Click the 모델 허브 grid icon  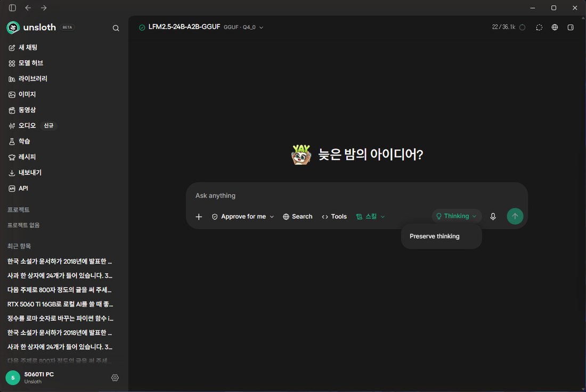(x=12, y=63)
